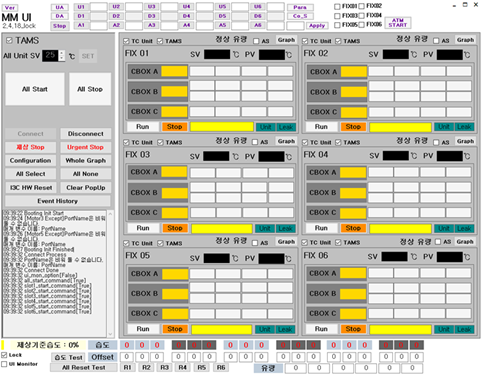Click the Para button in top toolbar
This screenshot has width=484, height=376.
tap(300, 7)
